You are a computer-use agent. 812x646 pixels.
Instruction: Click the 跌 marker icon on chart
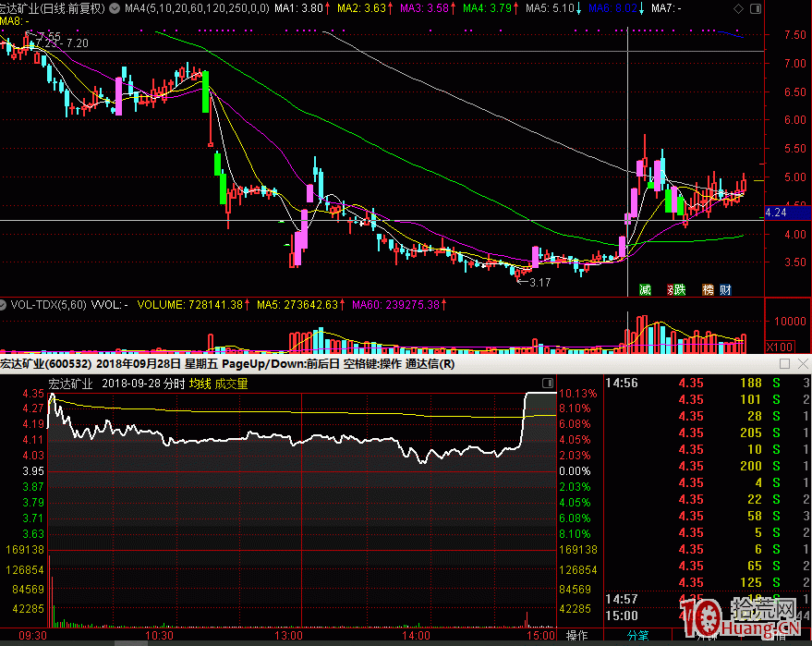tap(680, 290)
